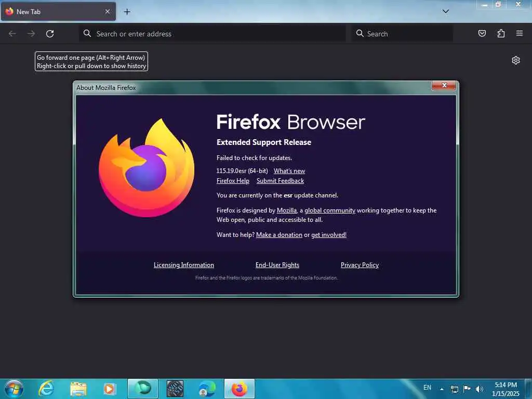Screen dimensions: 532x399
Task: Focus the Search box in toolbar
Action: coord(403,34)
